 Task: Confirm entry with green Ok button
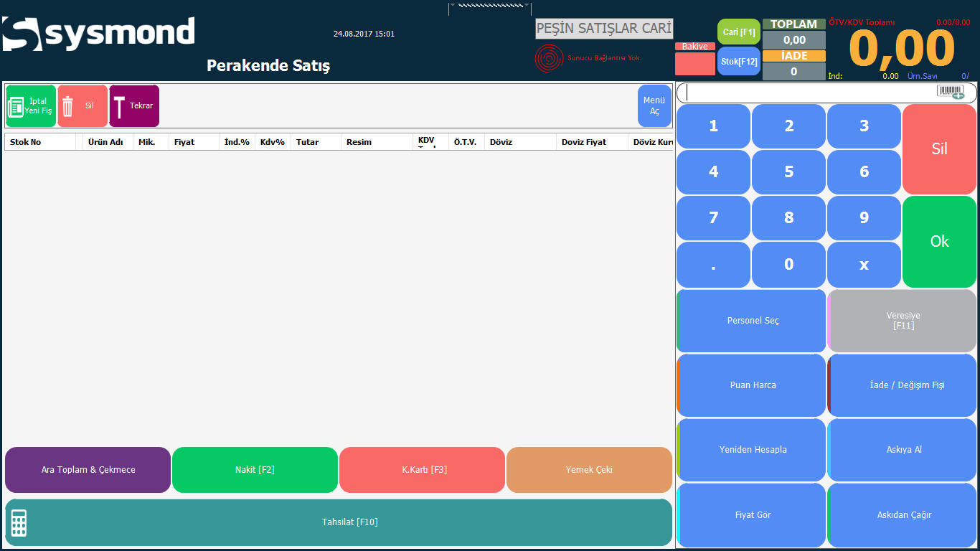pyautogui.click(x=939, y=242)
